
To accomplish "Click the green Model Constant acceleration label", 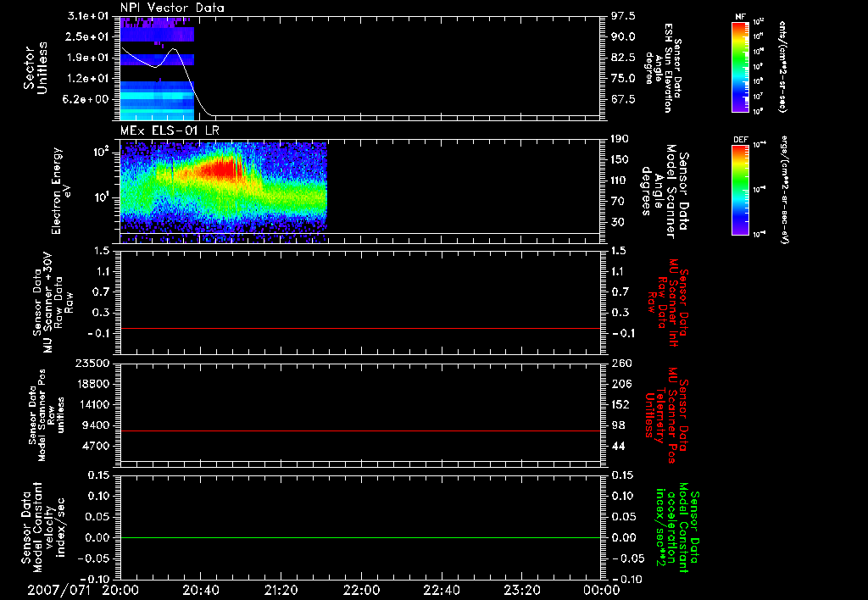I will (677, 527).
